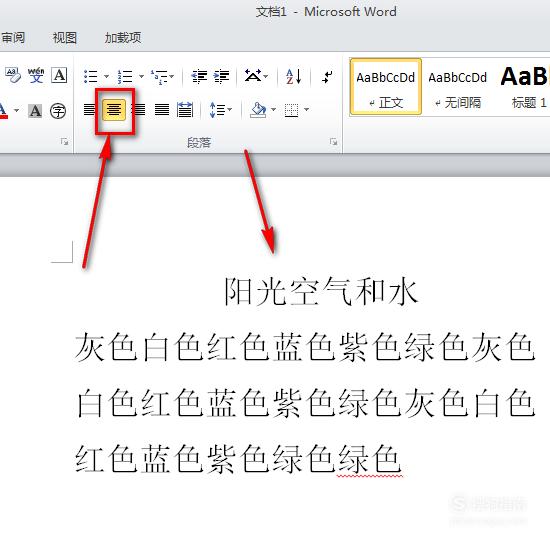
Task: Toggle Show/Hide paragraph marks
Action: pos(327,76)
